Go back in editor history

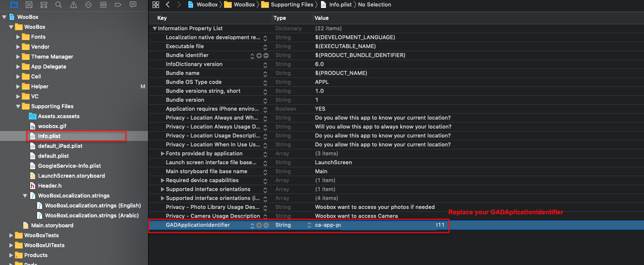click(168, 4)
